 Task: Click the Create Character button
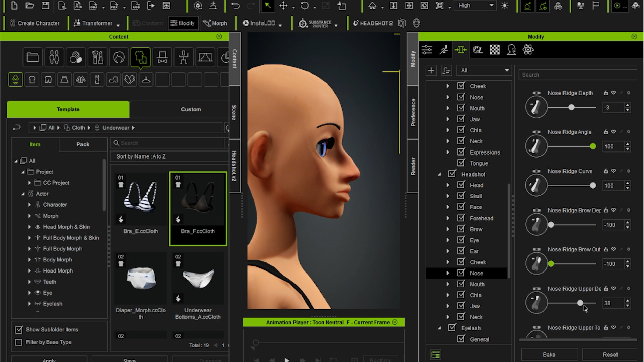(x=35, y=23)
